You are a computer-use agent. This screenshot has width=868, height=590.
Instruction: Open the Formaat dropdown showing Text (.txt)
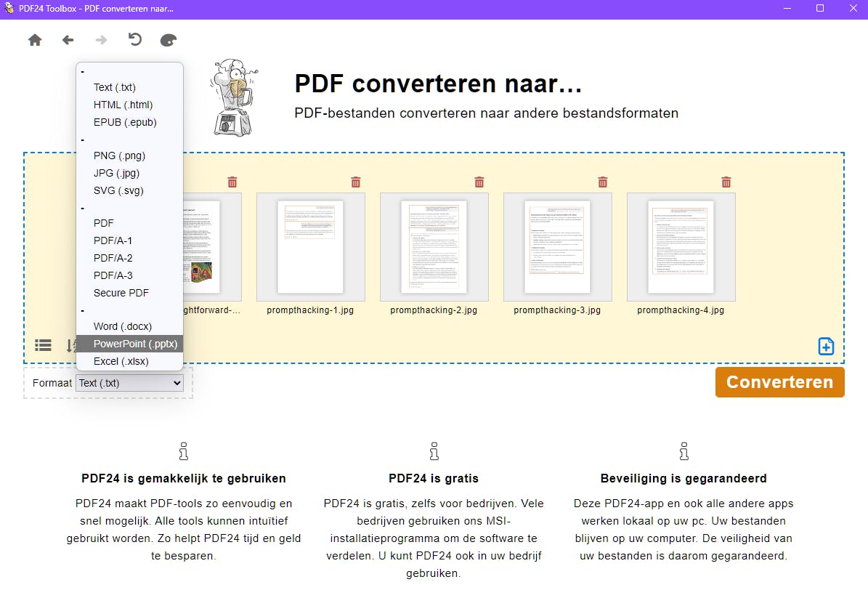click(129, 383)
